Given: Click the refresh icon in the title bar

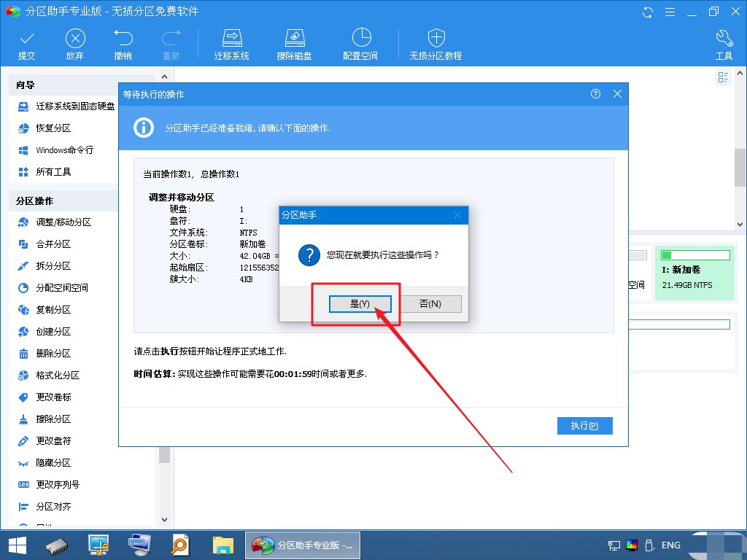Looking at the screenshot, I should [648, 12].
